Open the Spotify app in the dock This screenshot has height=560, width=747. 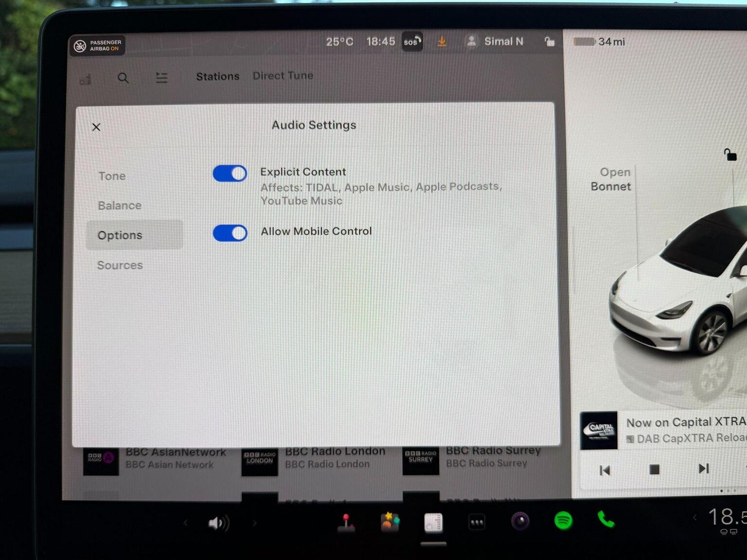pyautogui.click(x=563, y=521)
